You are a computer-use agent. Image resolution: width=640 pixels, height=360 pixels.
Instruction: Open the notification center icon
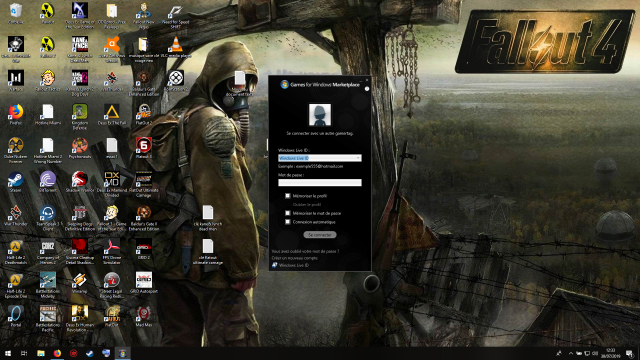(629, 353)
